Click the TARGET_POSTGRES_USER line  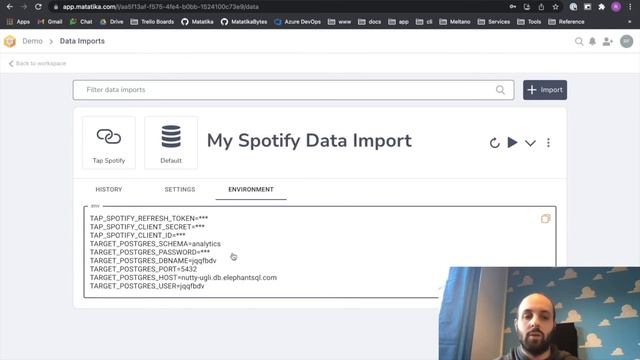point(147,286)
